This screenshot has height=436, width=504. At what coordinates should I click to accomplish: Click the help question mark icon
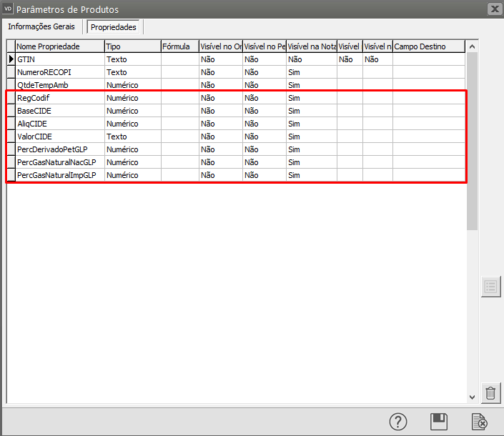[398, 422]
